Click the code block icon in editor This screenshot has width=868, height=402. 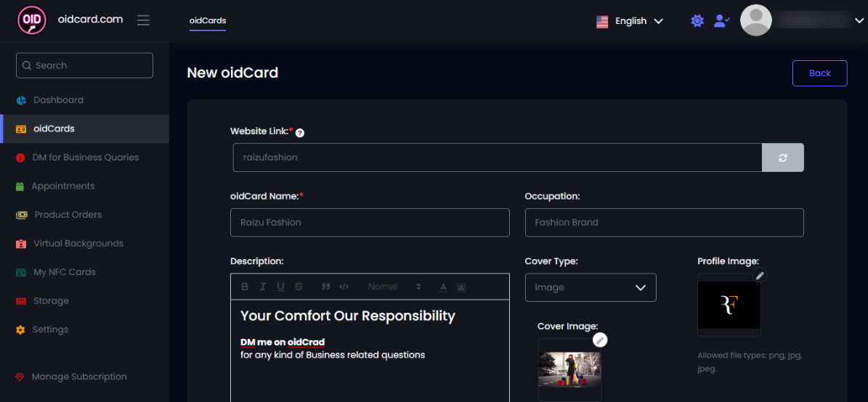click(x=344, y=287)
